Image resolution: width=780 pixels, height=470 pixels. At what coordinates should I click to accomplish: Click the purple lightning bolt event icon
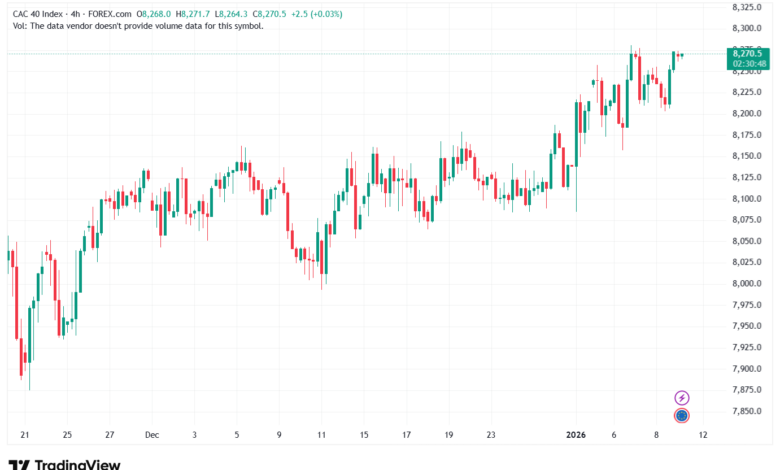click(x=682, y=397)
